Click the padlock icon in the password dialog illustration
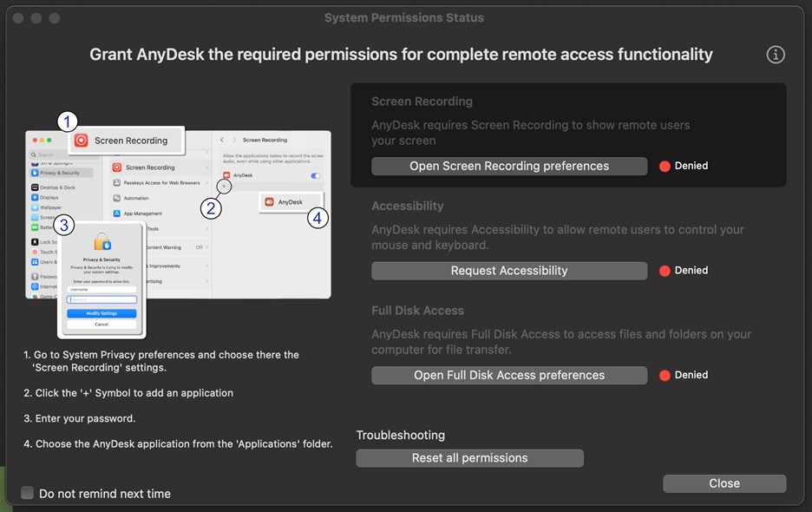Screen dimensions: 812x512 tap(102, 242)
